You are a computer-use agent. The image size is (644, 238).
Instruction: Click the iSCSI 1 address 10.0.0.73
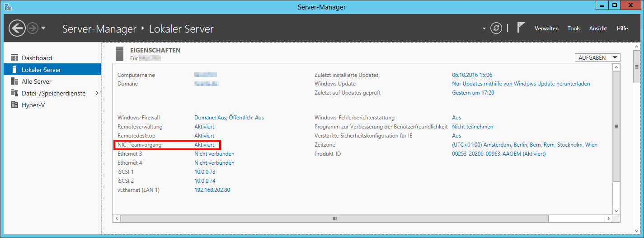click(x=205, y=172)
